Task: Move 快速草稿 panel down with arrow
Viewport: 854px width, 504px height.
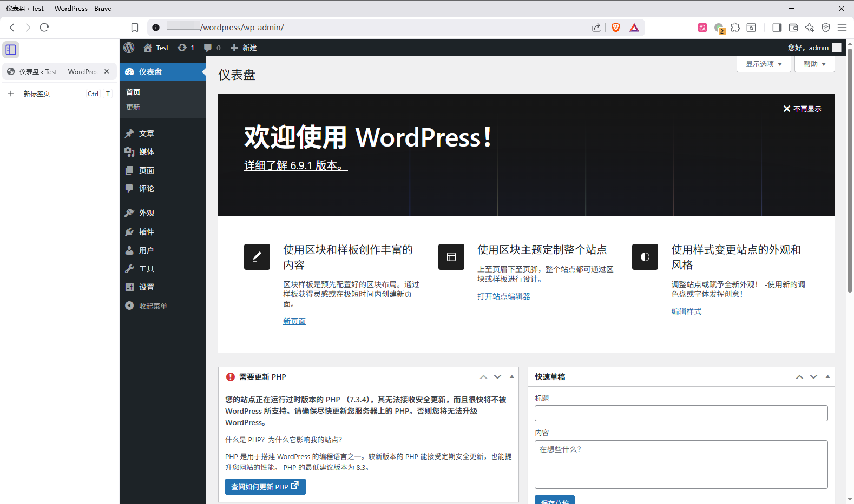Action: [x=813, y=377]
